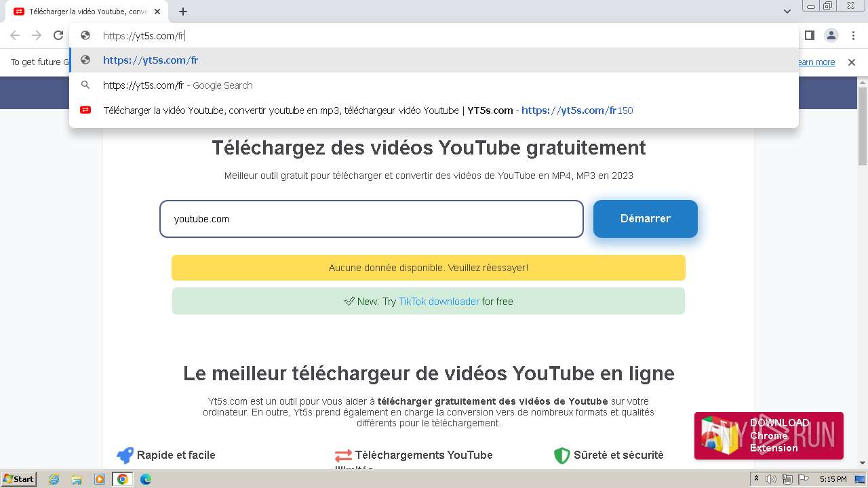868x488 pixels.
Task: Open the tab search chevron dropdown
Action: [x=787, y=12]
